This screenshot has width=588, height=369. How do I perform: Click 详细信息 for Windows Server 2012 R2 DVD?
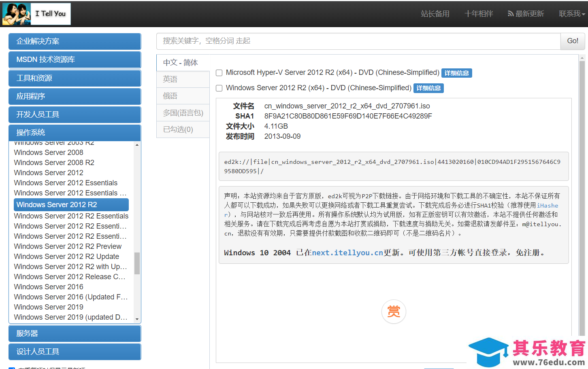pyautogui.click(x=428, y=88)
